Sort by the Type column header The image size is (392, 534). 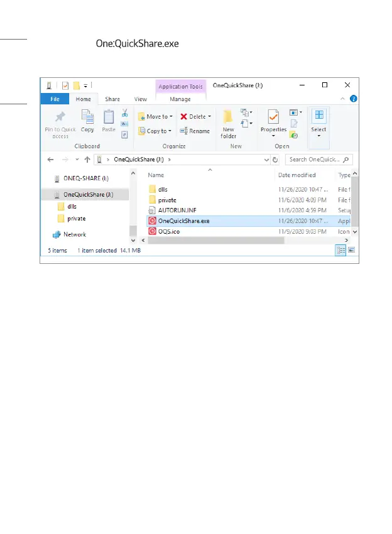(344, 175)
